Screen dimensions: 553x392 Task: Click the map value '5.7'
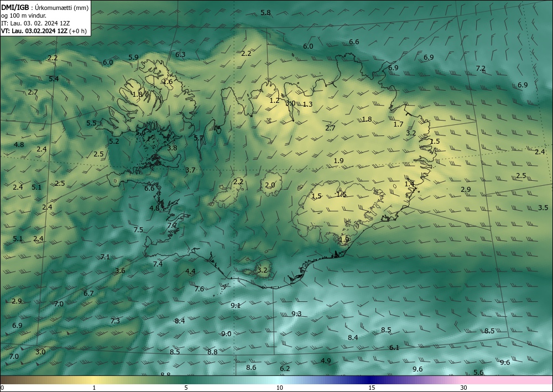pyautogui.click(x=199, y=138)
